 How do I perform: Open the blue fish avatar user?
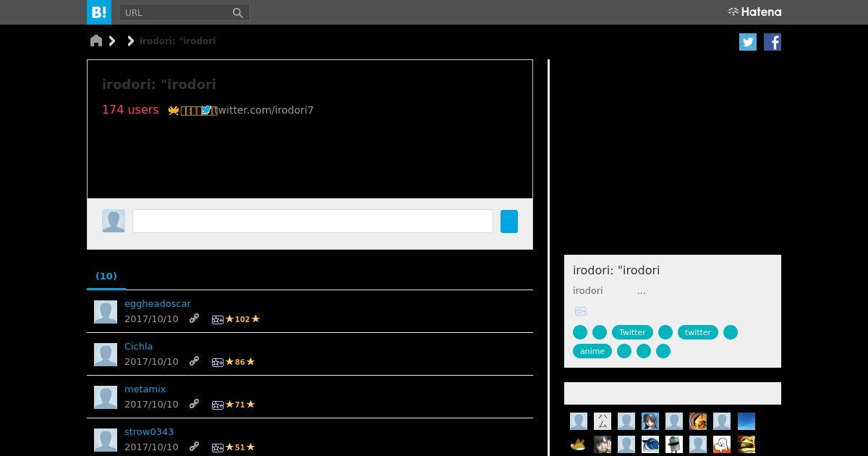(650, 444)
